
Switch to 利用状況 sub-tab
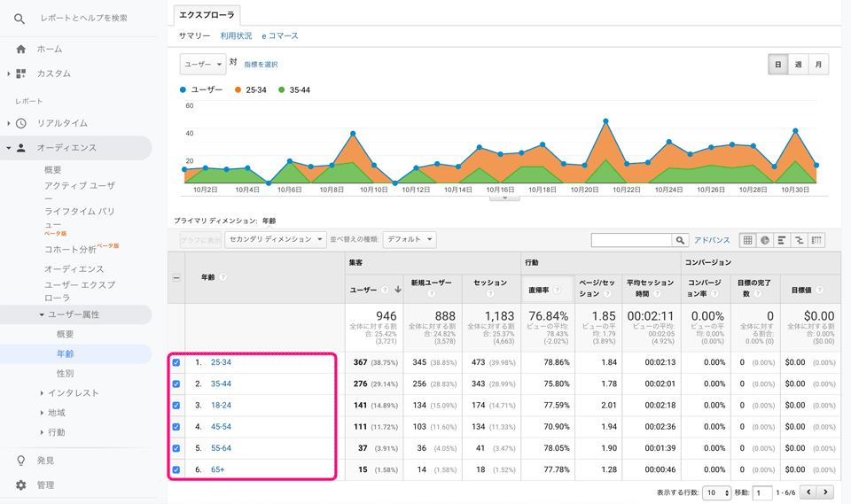point(236,35)
